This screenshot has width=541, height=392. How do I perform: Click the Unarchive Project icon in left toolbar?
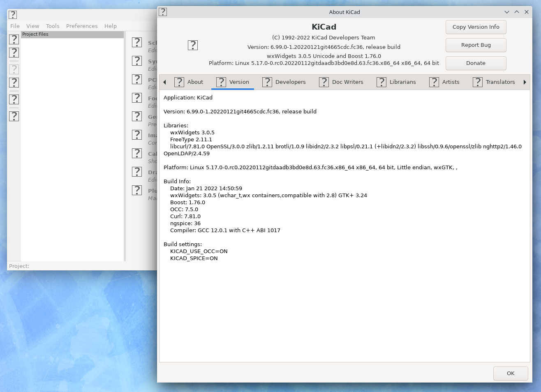[x=14, y=83]
